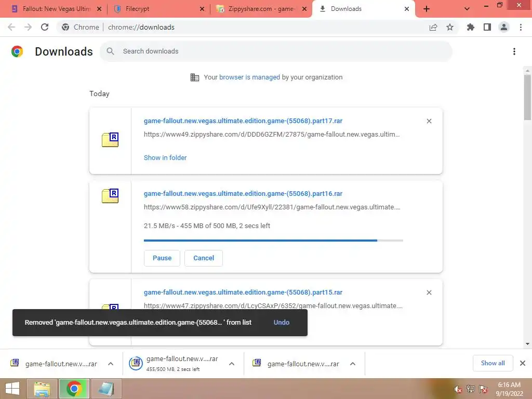The width and height of the screenshot is (532, 399).
Task: Toggle the side panel icon
Action: click(x=487, y=27)
